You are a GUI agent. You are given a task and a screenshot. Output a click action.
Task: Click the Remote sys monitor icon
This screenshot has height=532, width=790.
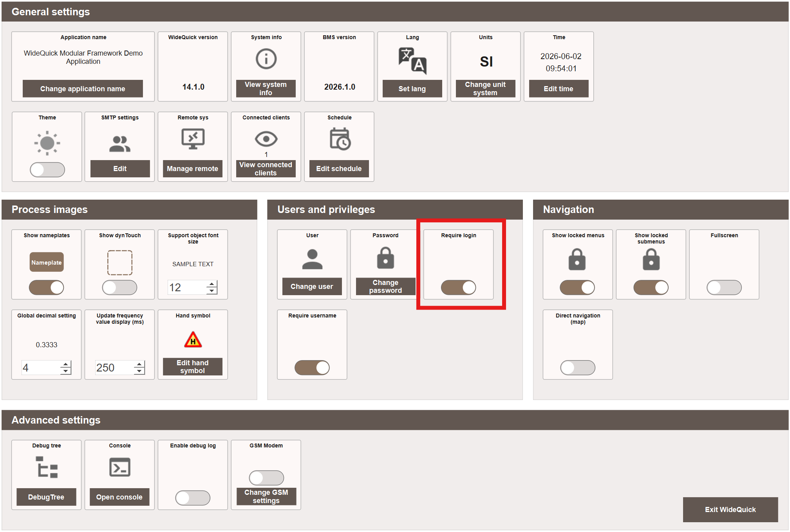193,139
